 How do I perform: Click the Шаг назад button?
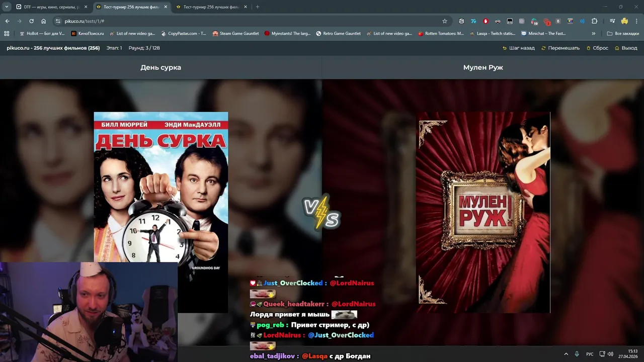tap(518, 48)
